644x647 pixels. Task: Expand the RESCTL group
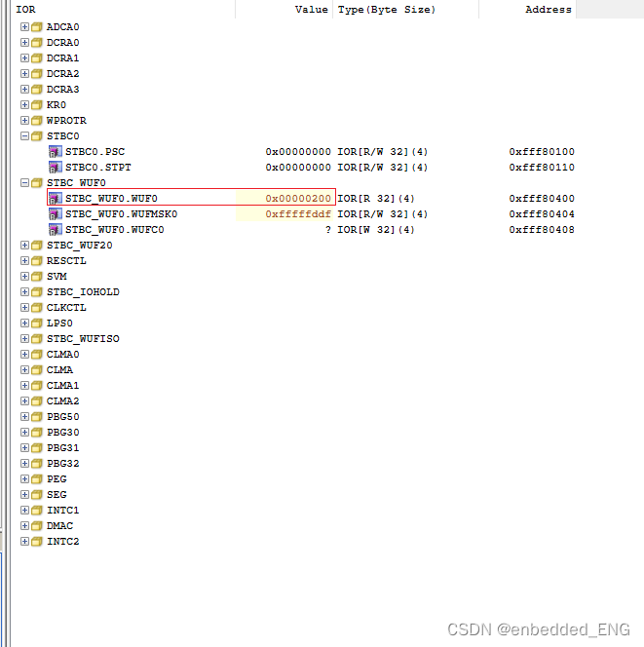coord(24,261)
